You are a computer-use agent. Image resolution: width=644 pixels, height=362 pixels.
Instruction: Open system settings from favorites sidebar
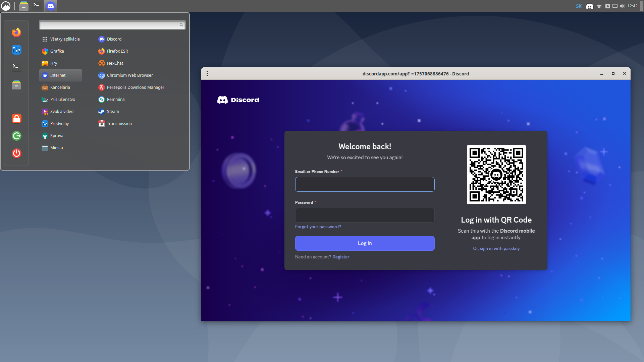click(16, 50)
